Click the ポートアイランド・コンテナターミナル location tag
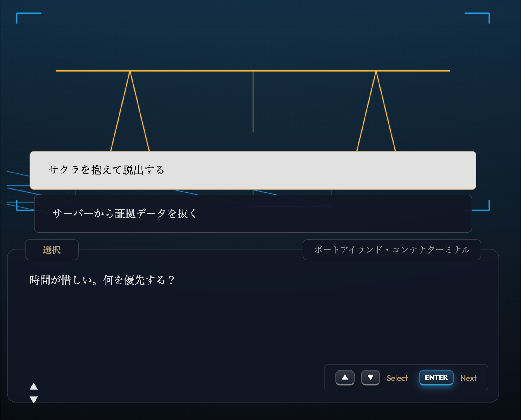The image size is (521, 420). (x=392, y=250)
